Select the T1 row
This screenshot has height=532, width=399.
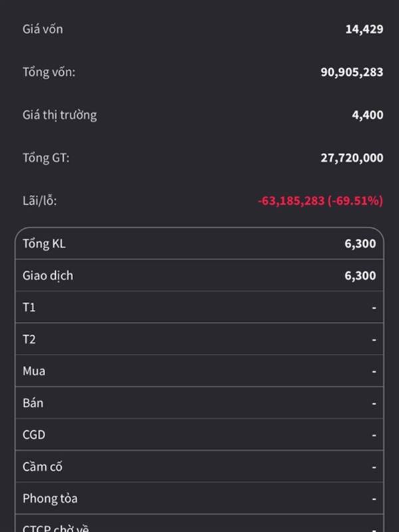click(199, 307)
